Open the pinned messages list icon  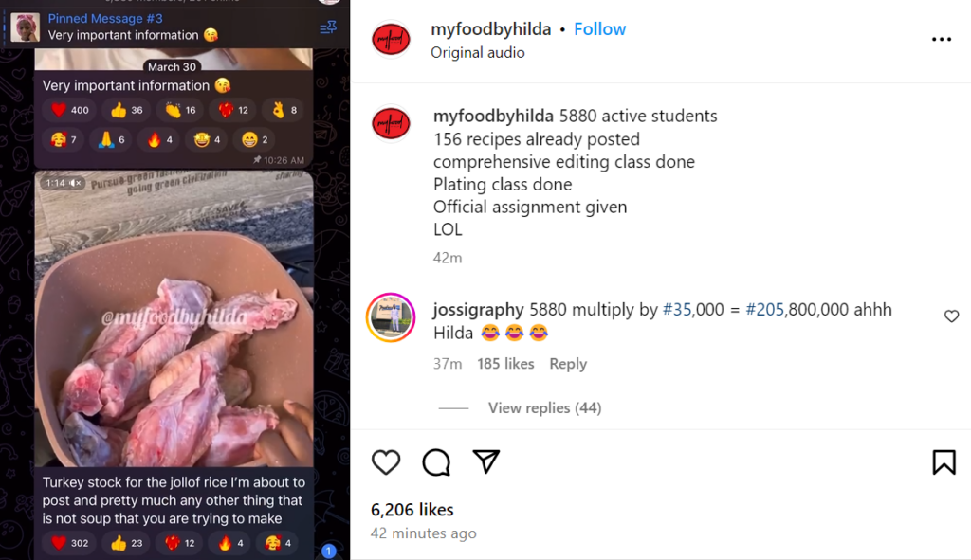(328, 27)
